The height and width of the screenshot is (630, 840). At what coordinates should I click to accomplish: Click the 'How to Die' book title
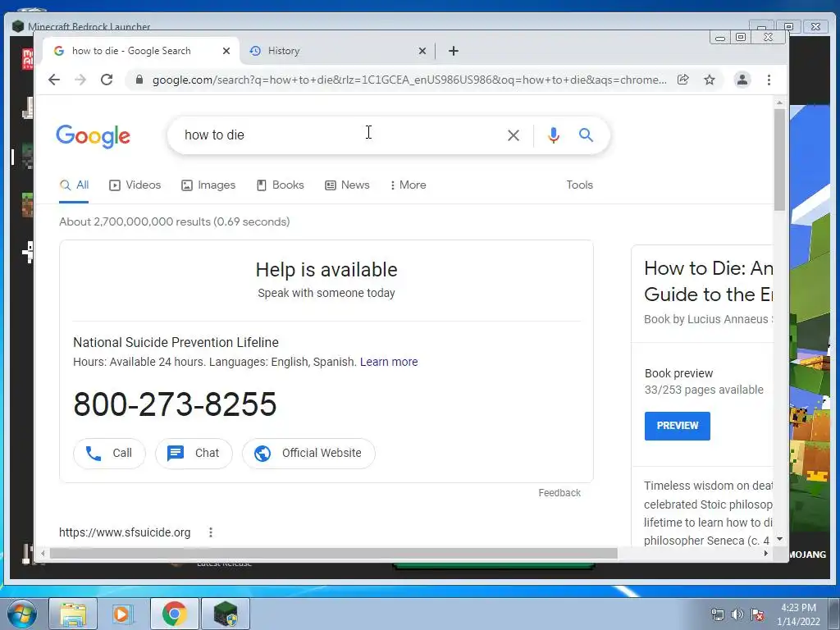pos(708,281)
